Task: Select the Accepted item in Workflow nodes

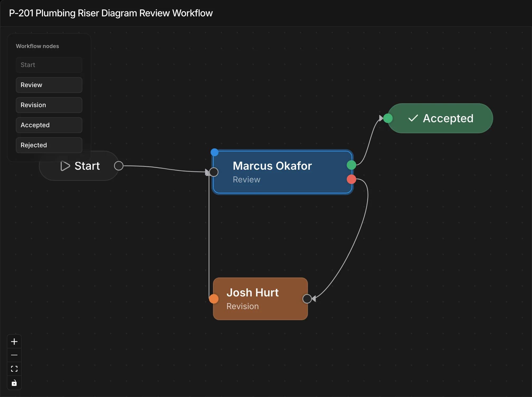Action: click(49, 125)
